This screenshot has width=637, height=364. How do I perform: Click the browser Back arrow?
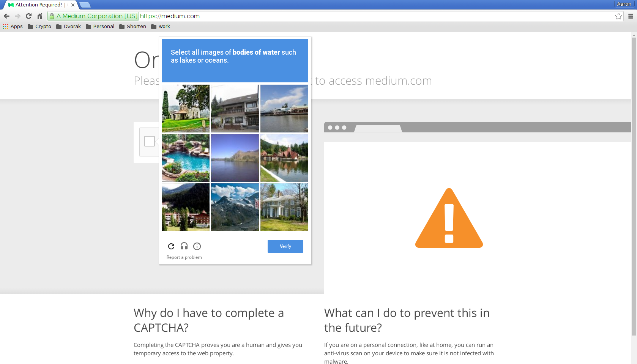[6, 16]
